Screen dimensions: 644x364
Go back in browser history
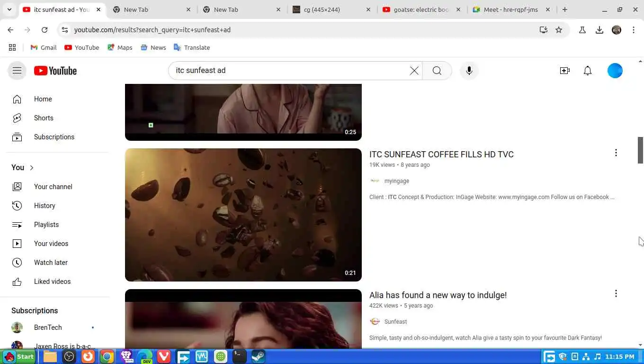[x=10, y=30]
